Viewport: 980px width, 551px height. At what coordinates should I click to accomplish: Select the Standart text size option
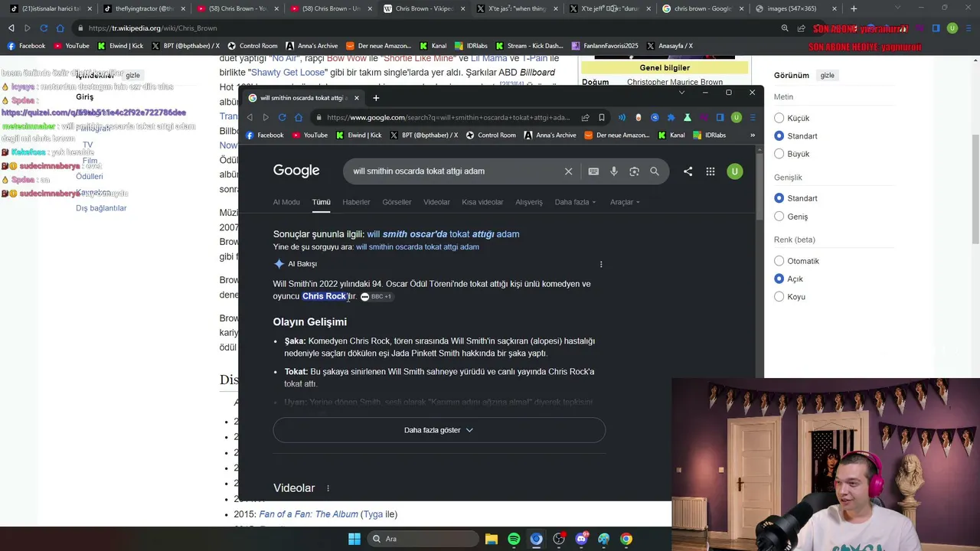pos(779,135)
